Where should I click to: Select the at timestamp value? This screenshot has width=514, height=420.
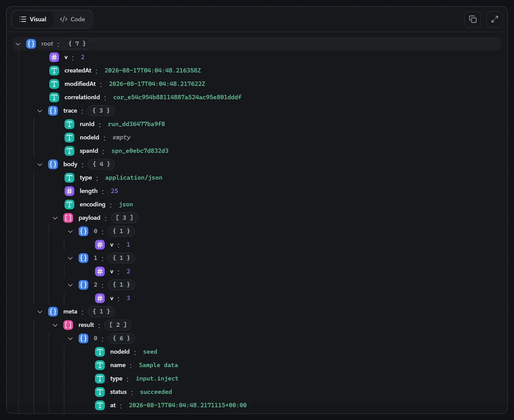point(188,405)
